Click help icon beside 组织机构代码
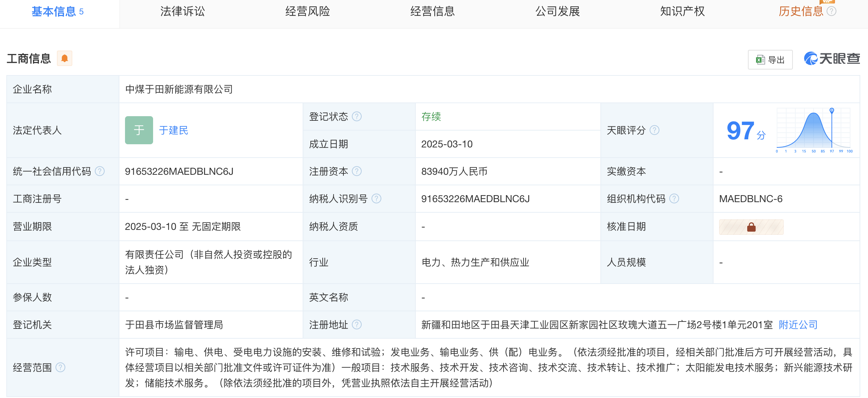Screen dimensions: 868x398 pyautogui.click(x=674, y=199)
